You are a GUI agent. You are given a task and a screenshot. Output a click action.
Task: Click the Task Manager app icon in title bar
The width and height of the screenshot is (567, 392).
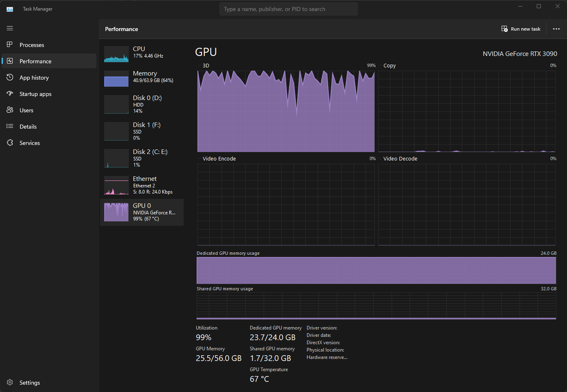point(10,9)
